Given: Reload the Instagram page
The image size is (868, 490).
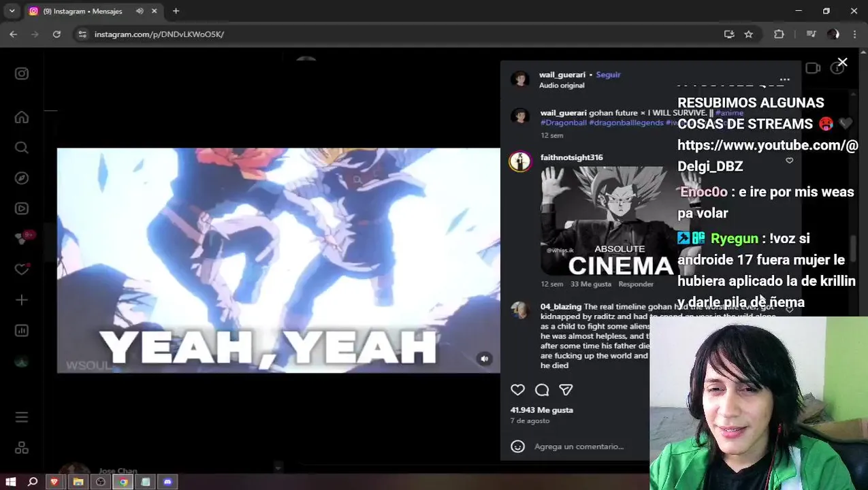Looking at the screenshot, I should [x=57, y=34].
